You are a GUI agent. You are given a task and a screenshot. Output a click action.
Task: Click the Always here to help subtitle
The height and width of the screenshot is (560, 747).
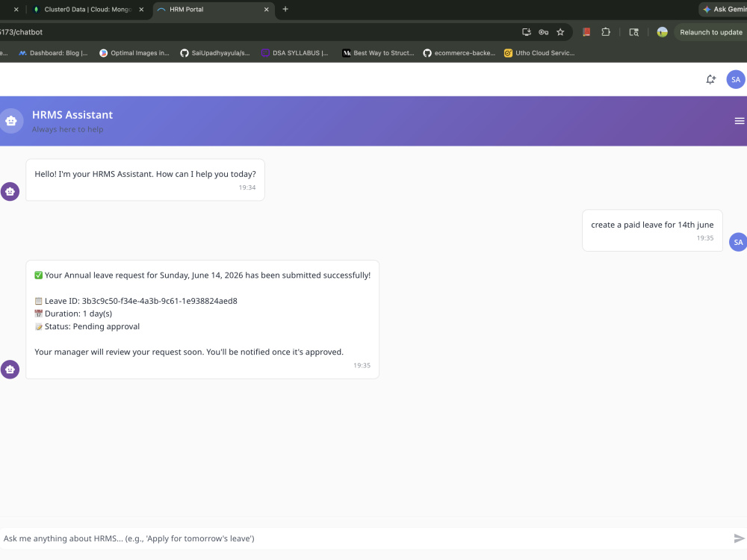pyautogui.click(x=68, y=129)
